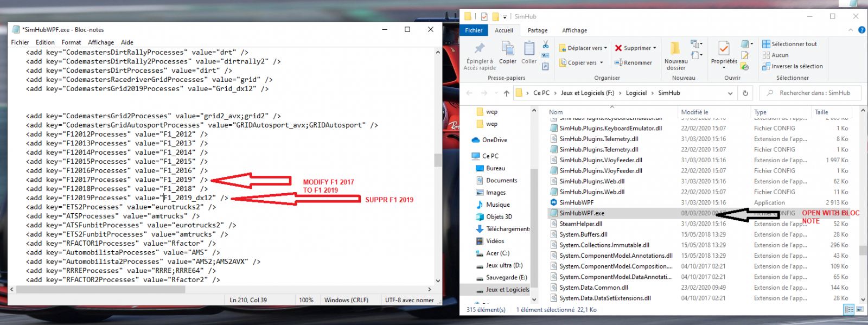Click the refresh button beside address bar
This screenshot has height=325, width=868.
[x=745, y=93]
